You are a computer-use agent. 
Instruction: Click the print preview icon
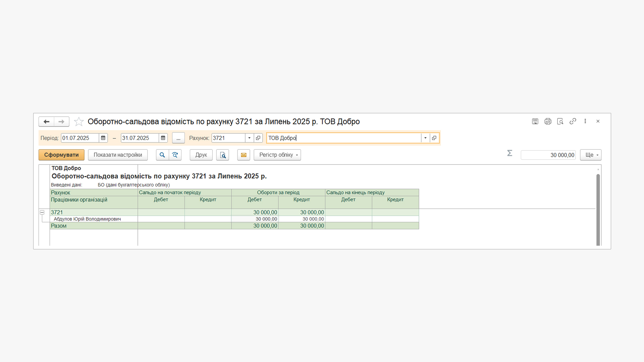[x=223, y=155]
